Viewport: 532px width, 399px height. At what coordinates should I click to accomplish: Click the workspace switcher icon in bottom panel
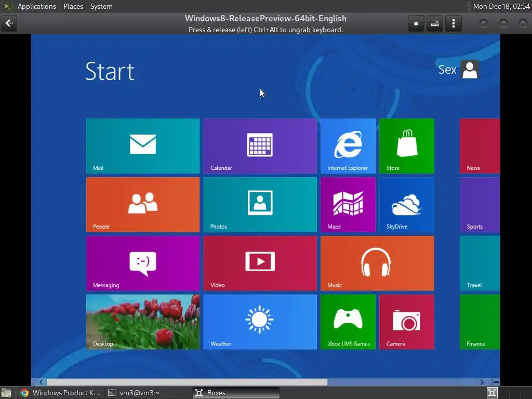click(x=492, y=393)
